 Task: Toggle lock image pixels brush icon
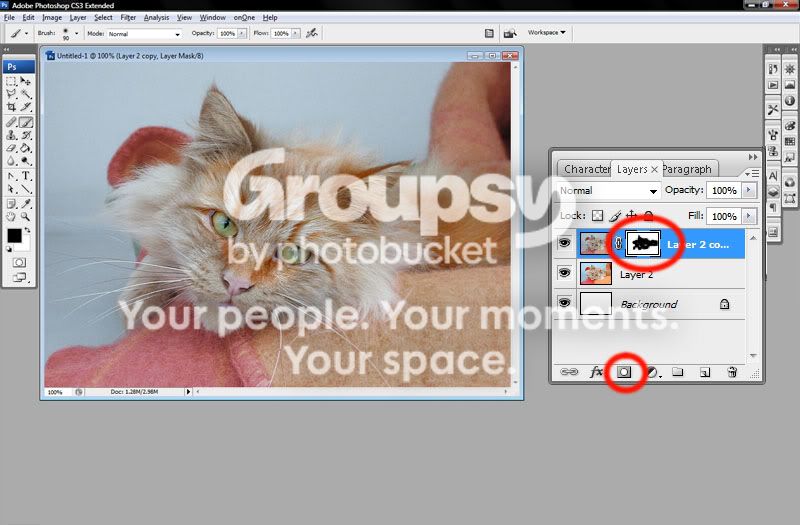coord(615,216)
